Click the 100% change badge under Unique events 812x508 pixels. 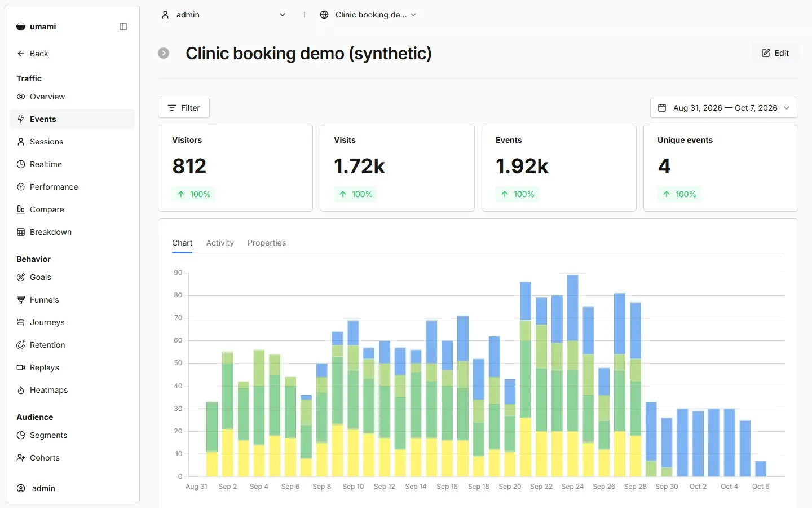679,194
